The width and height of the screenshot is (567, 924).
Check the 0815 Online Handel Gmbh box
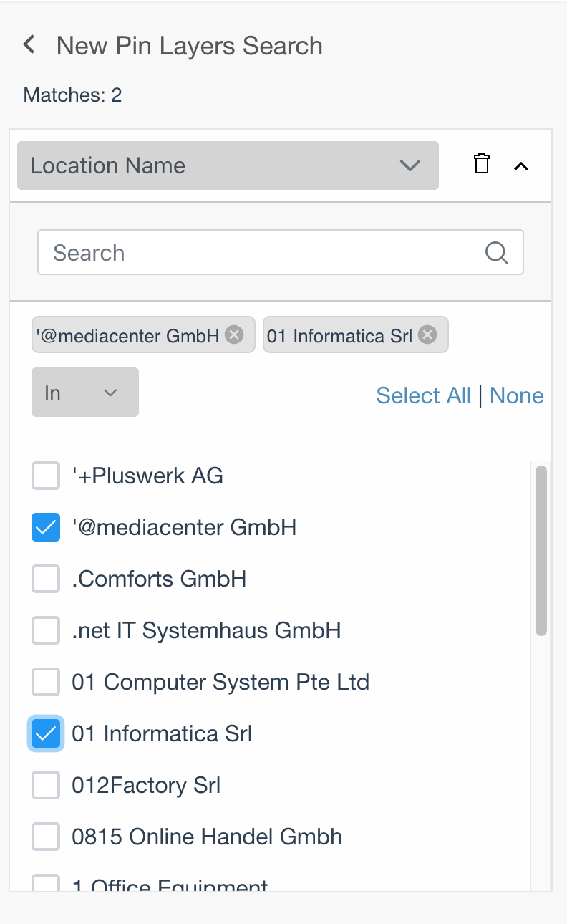[46, 837]
